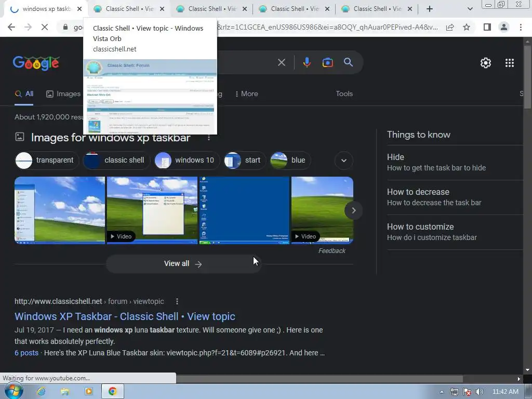Open Google apps grid
Image resolution: width=532 pixels, height=399 pixels.
pos(509,63)
